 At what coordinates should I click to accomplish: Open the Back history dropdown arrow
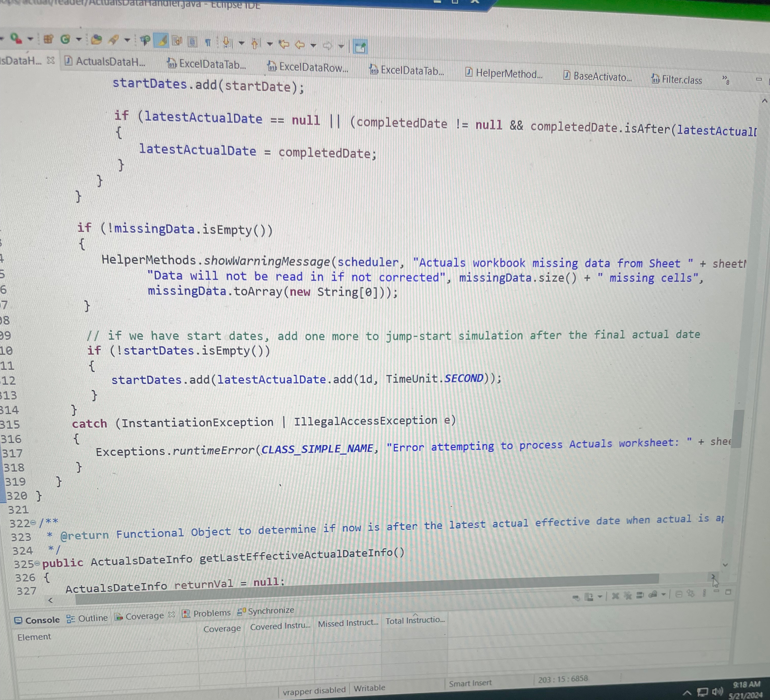tap(313, 45)
